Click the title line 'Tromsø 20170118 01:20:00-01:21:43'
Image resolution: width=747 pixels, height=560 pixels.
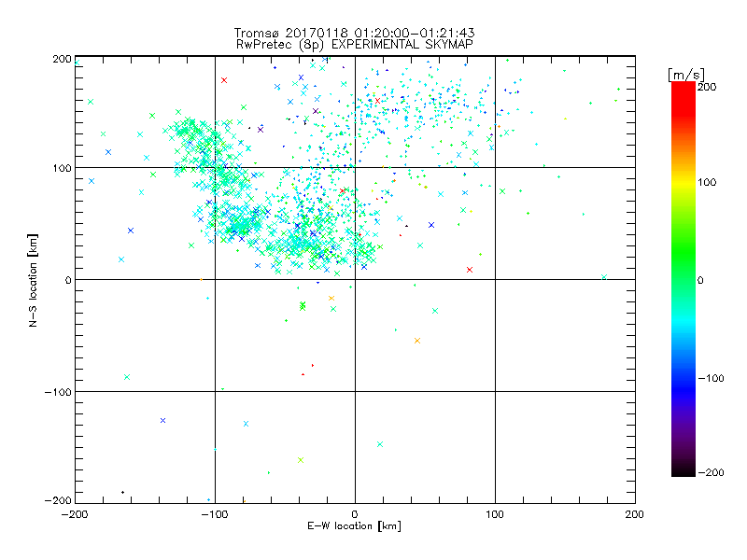[354, 33]
